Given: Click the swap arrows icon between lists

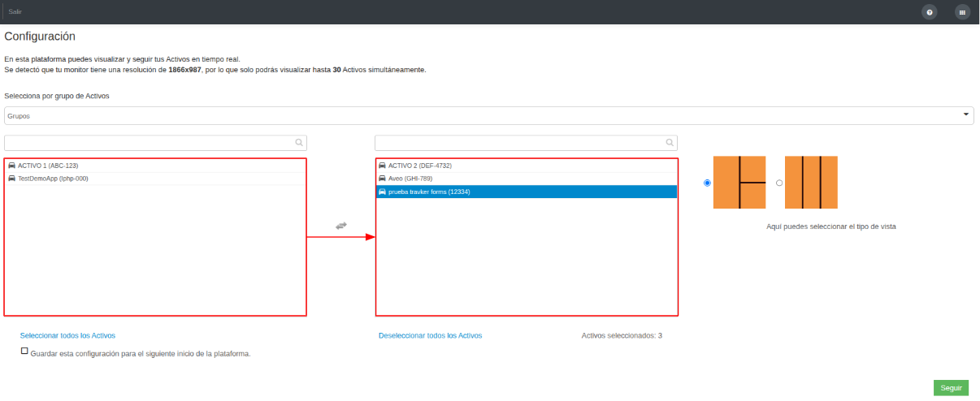Looking at the screenshot, I should pos(341,225).
